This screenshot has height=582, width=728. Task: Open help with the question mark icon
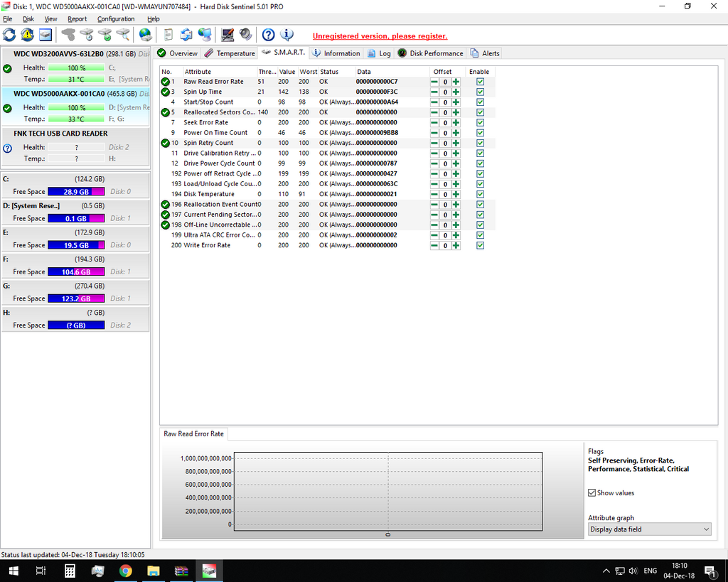pyautogui.click(x=268, y=35)
